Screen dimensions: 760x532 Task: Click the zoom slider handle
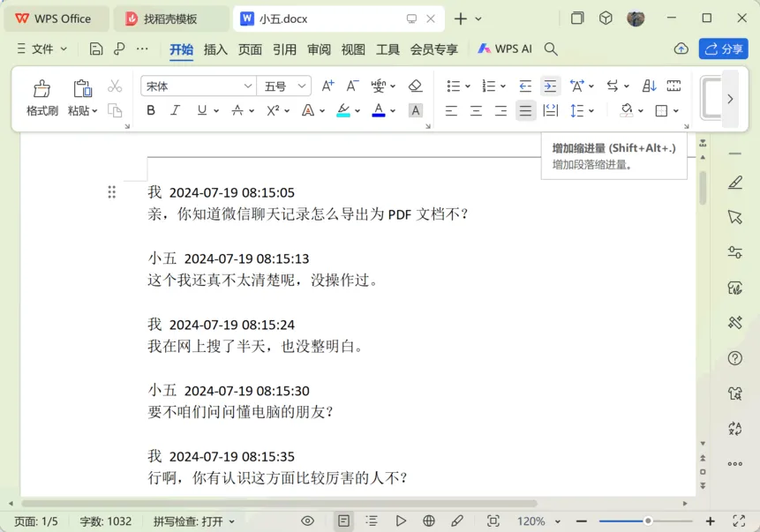(x=648, y=521)
